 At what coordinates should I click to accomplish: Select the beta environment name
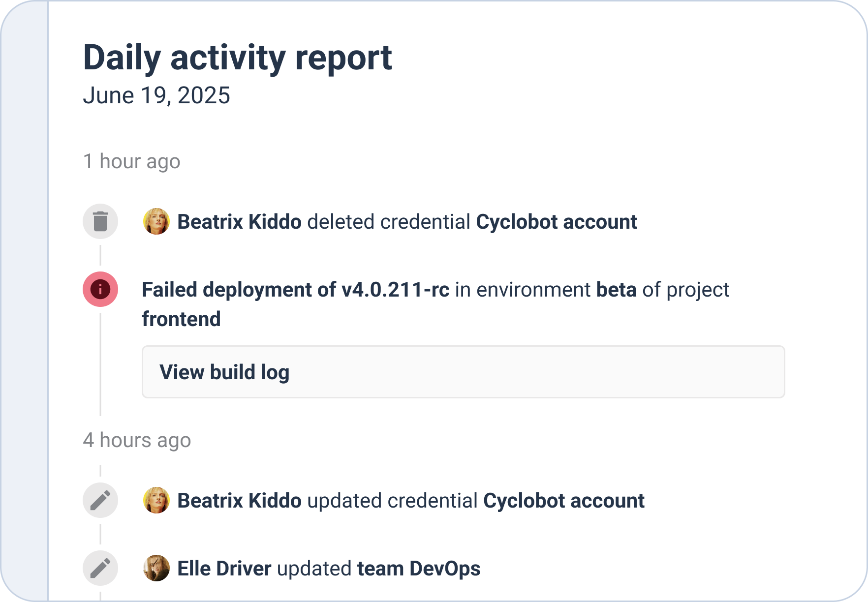(x=616, y=290)
